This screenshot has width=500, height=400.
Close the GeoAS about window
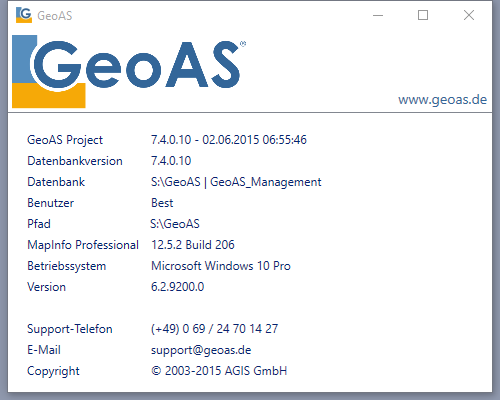[x=469, y=15]
